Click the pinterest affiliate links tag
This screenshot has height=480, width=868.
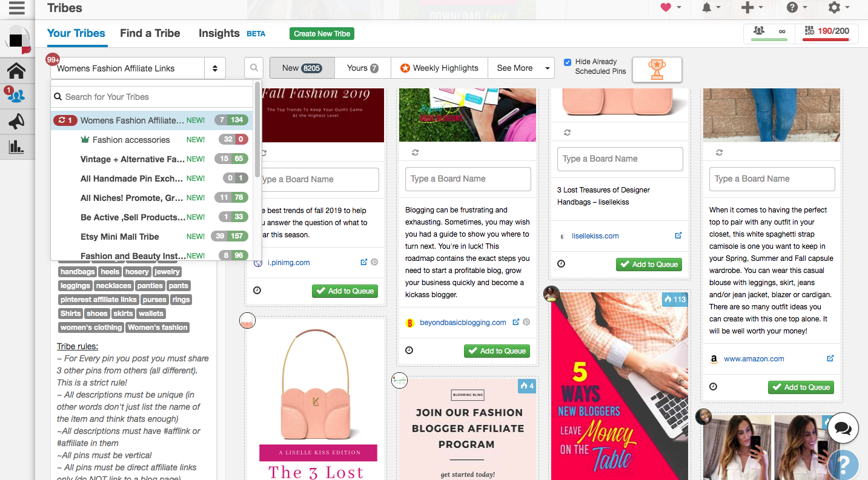tap(99, 300)
